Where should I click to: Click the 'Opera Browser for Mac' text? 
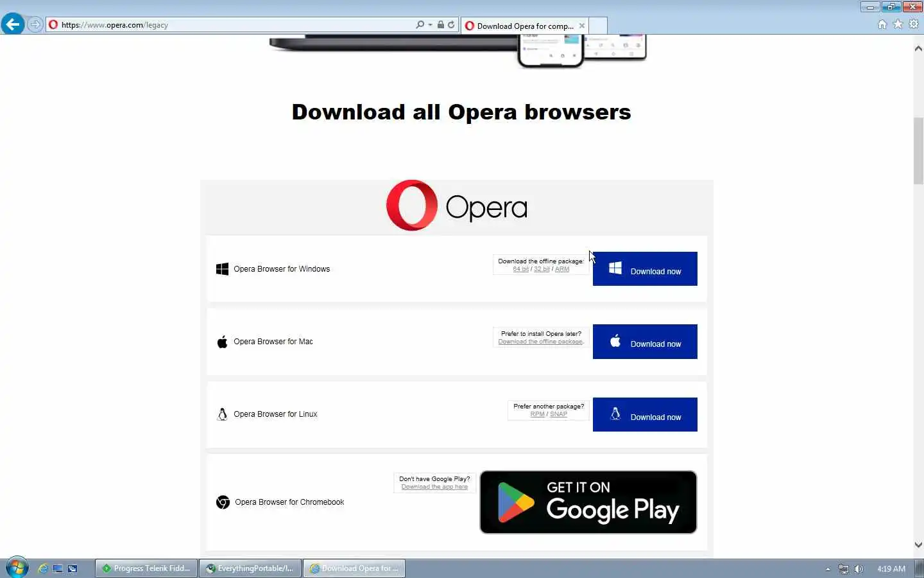(273, 342)
